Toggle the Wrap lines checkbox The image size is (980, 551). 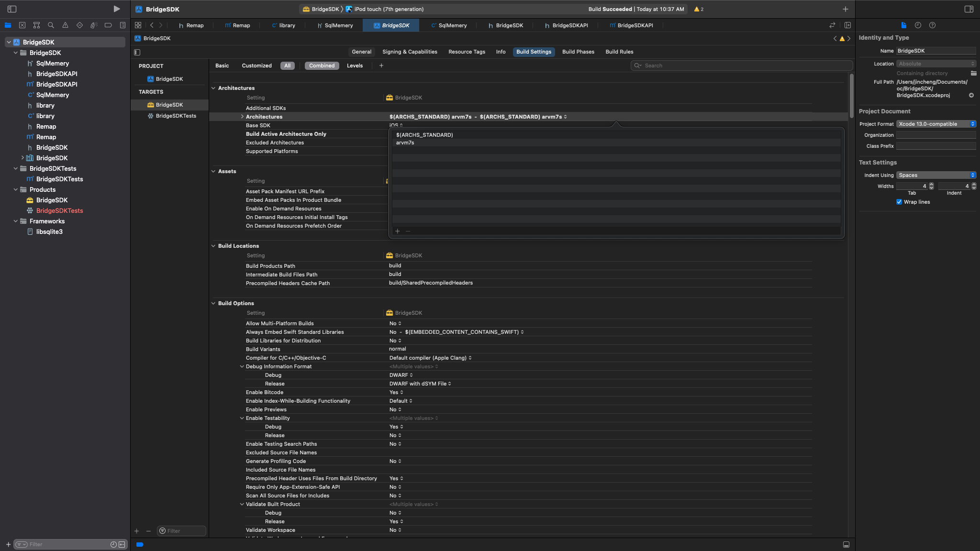[x=899, y=202]
